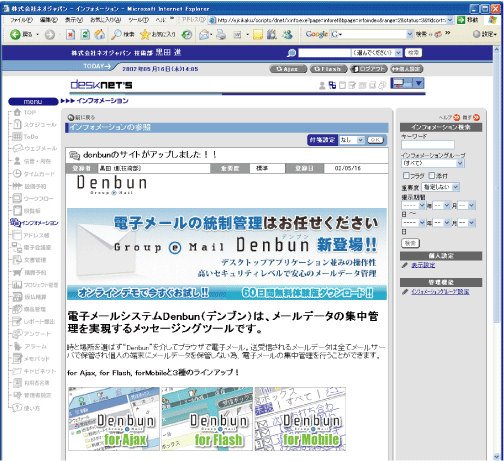This screenshot has width=504, height=461.
Task: Open アンケート in the side menu
Action: click(x=32, y=334)
